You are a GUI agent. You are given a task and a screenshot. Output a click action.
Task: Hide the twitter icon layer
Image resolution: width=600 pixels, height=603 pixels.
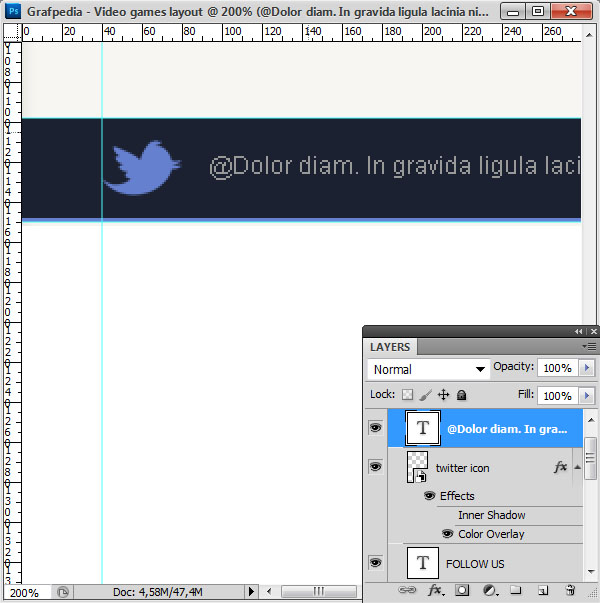coord(375,467)
